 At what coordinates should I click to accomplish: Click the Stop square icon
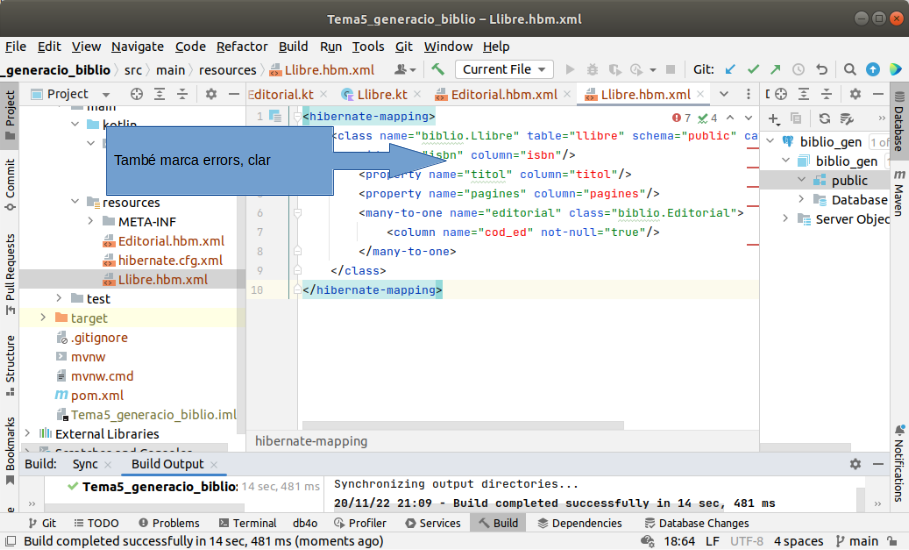click(671, 70)
